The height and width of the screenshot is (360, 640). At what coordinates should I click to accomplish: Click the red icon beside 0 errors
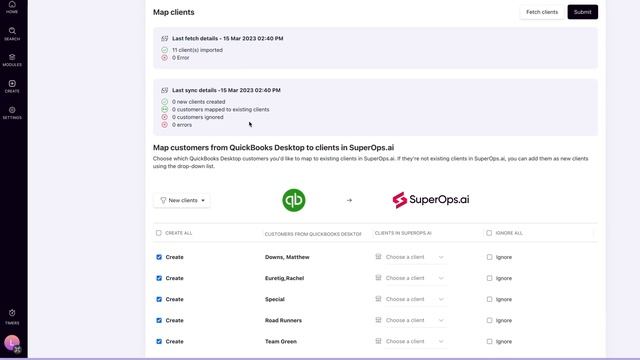point(164,125)
